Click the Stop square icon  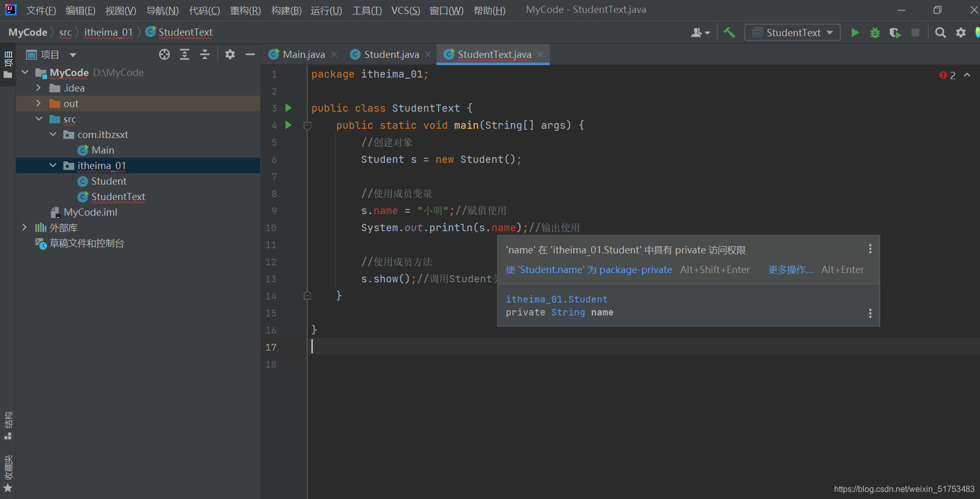(915, 33)
